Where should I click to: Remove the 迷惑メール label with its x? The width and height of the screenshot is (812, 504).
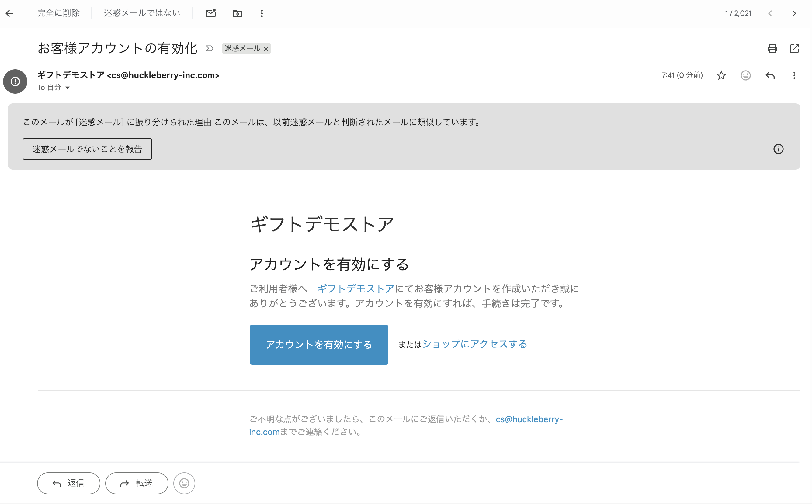pyautogui.click(x=266, y=49)
